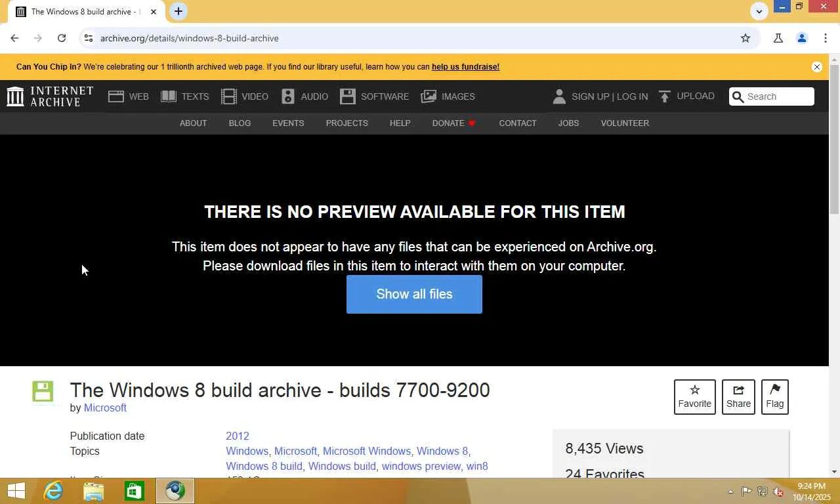Open a new browser tab
The height and width of the screenshot is (504, 840).
click(x=178, y=11)
